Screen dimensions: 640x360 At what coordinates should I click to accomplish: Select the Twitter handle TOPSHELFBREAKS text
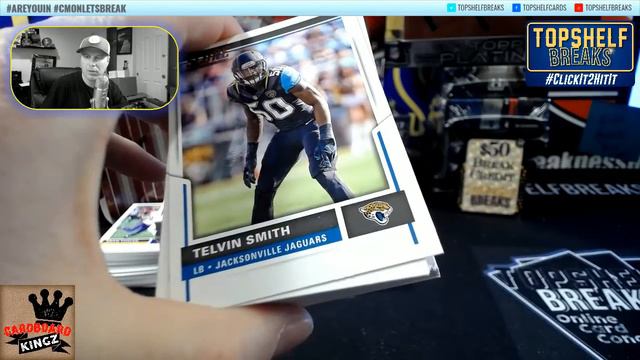pyautogui.click(x=481, y=8)
